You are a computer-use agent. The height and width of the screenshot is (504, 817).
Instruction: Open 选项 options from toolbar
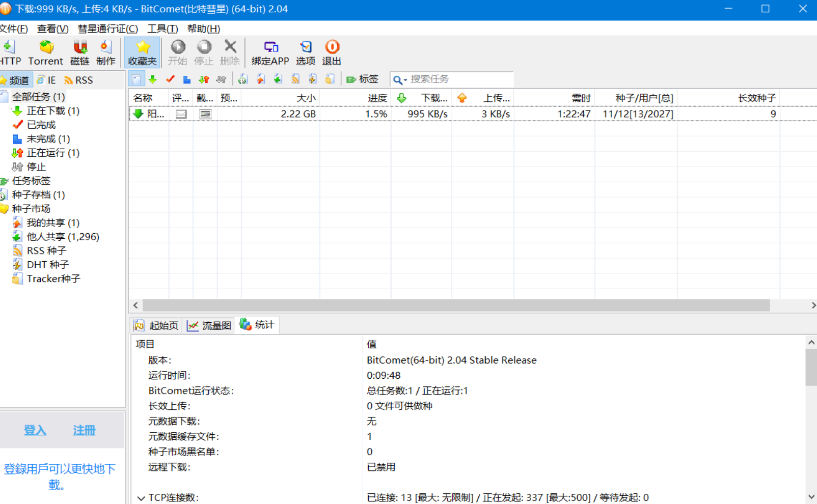(x=306, y=52)
